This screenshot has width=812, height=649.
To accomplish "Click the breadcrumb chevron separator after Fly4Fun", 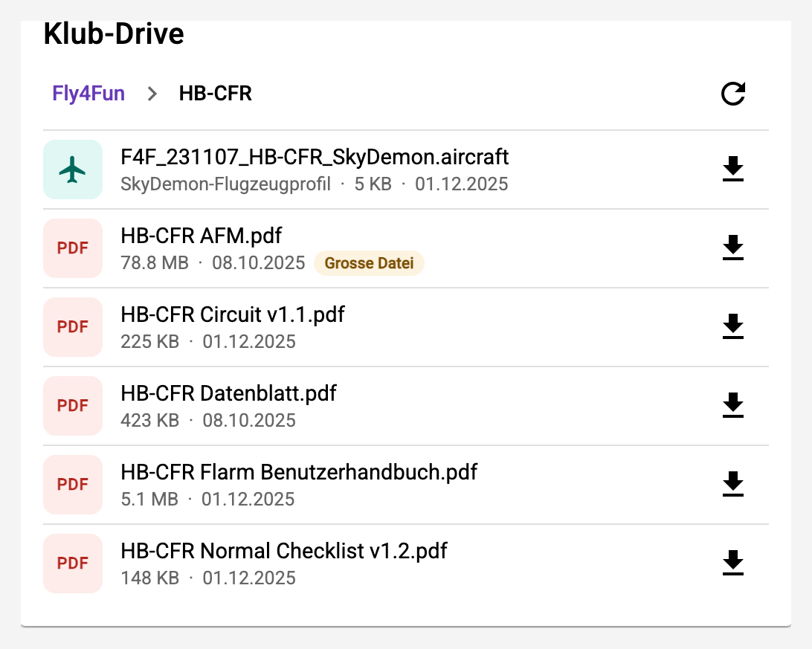I will [152, 94].
